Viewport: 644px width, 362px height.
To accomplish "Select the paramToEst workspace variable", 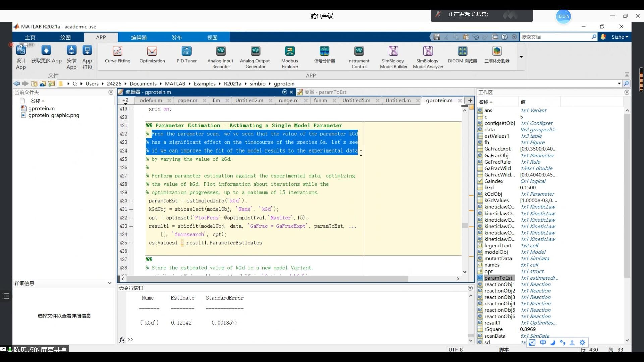I will pyautogui.click(x=498, y=278).
